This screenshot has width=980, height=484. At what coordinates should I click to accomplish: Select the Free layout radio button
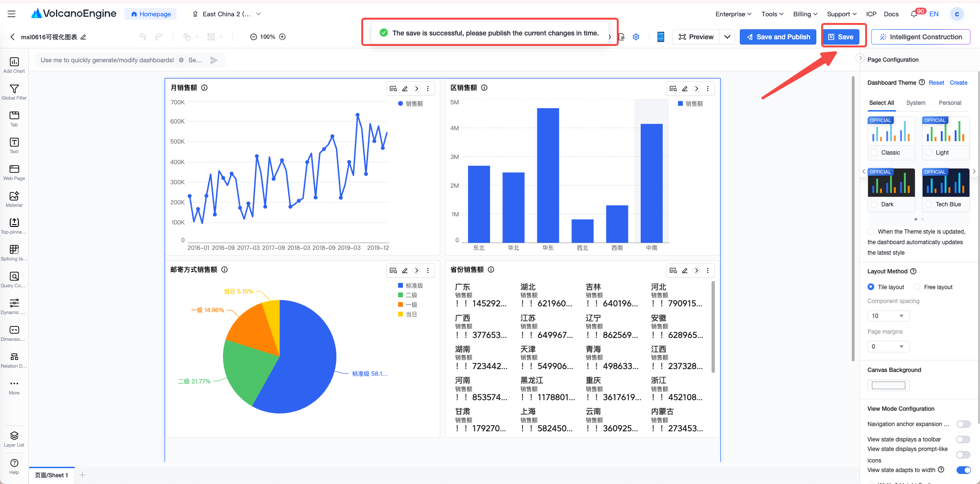point(917,287)
